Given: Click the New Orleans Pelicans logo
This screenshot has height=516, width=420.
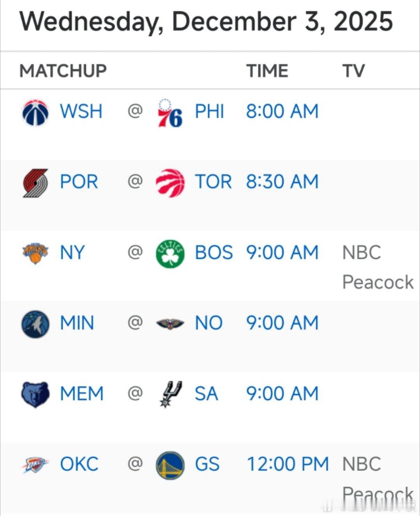Looking at the screenshot, I should 170,323.
